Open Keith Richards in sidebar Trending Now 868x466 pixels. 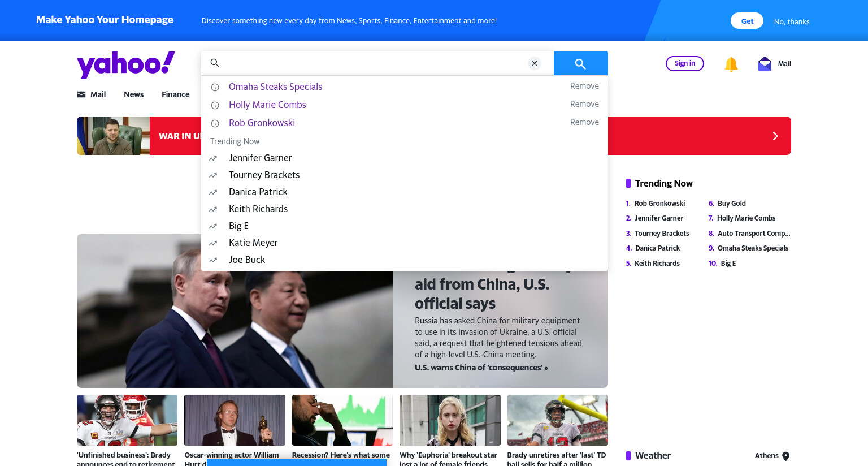pyautogui.click(x=657, y=264)
